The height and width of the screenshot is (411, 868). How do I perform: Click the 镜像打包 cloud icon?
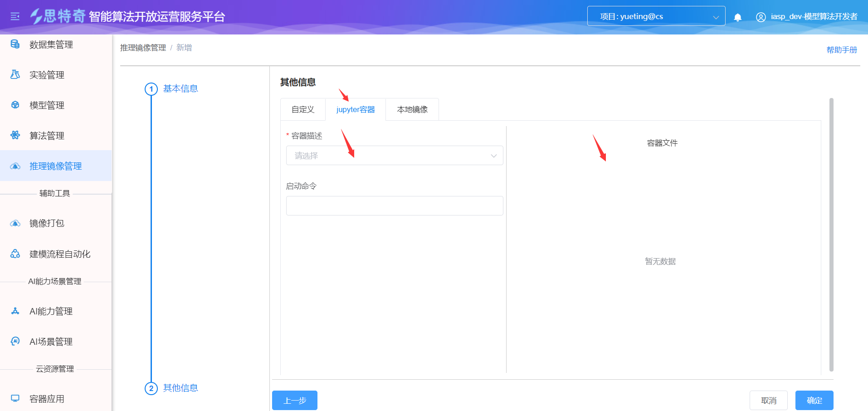tap(15, 223)
